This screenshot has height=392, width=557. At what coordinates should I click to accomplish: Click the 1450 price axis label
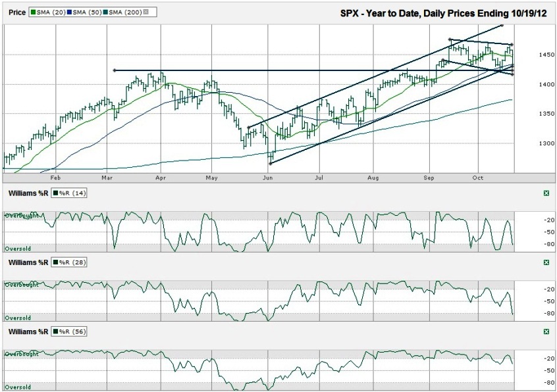coord(547,55)
